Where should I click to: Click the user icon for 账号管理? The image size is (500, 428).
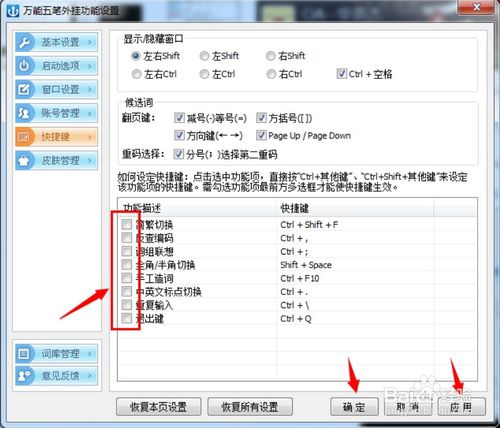click(x=24, y=113)
